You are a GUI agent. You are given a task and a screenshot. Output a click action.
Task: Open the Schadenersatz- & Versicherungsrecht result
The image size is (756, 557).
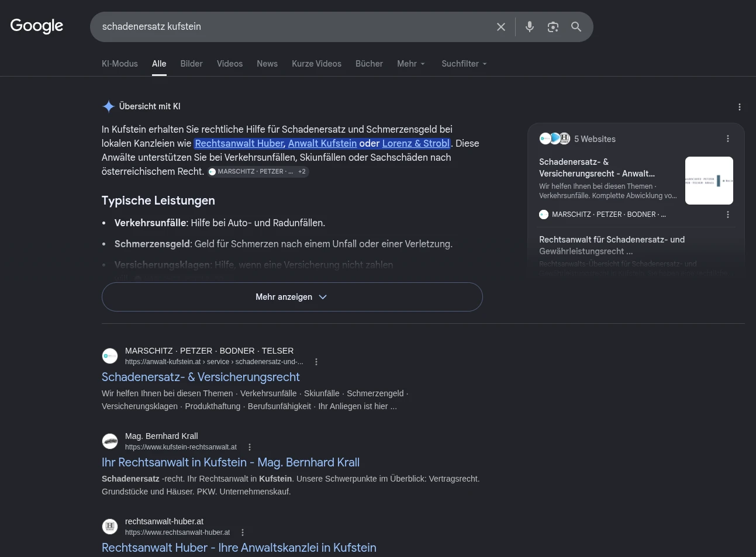[201, 377]
